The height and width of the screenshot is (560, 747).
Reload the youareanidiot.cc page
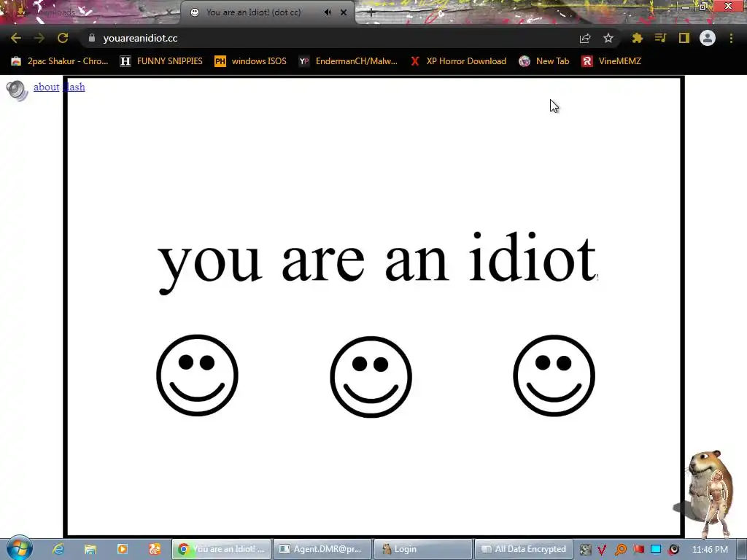(x=63, y=38)
